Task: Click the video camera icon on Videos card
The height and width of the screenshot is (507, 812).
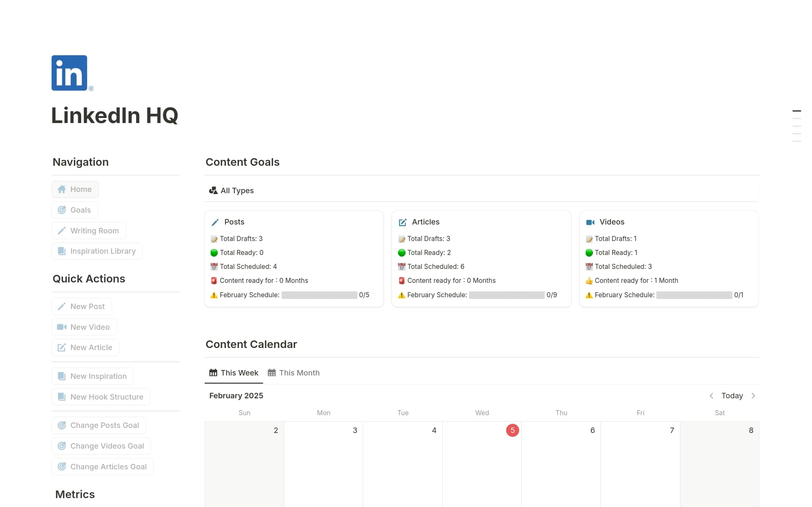Action: [590, 222]
